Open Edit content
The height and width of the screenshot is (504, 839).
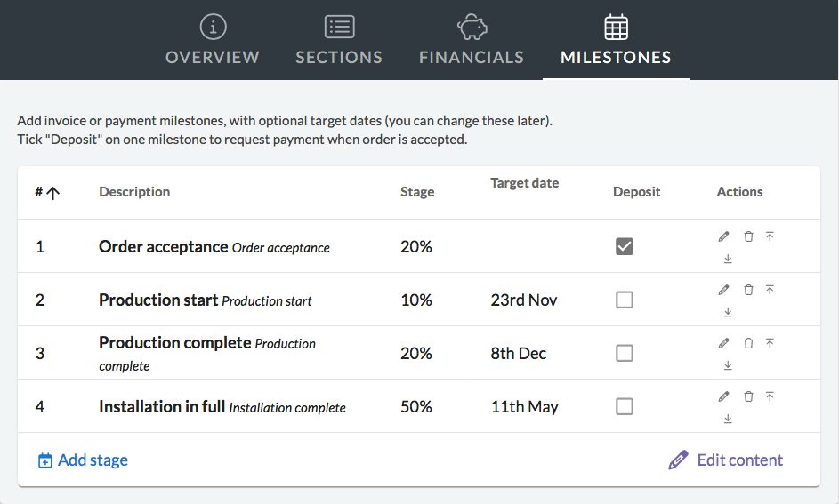pos(726,460)
